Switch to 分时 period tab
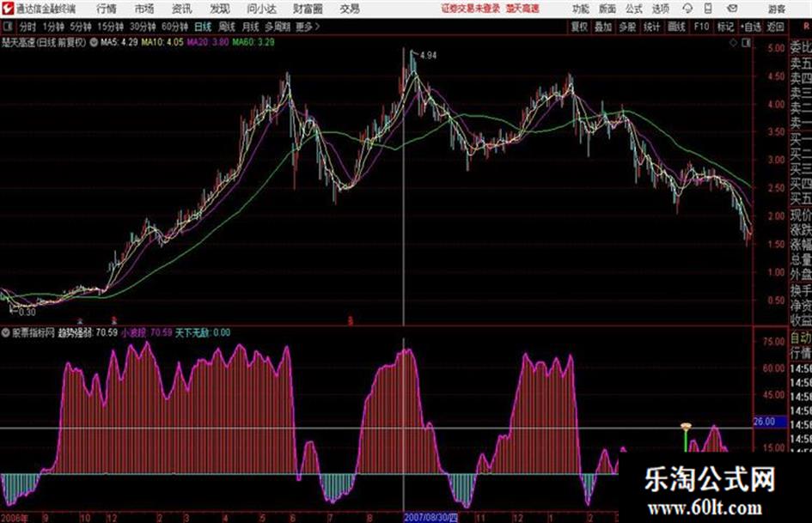Viewport: 812px width, 523px height. 27,27
